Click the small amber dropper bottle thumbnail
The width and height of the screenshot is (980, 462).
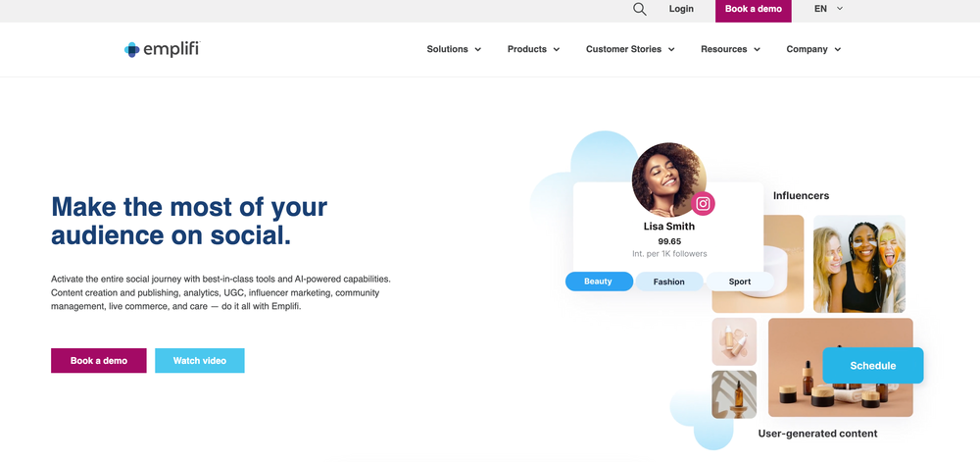click(x=734, y=394)
